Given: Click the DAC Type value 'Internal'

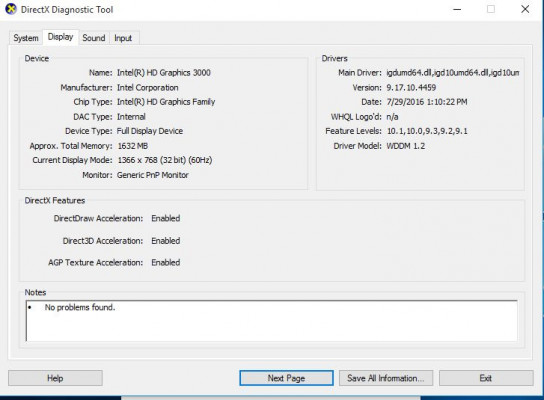Looking at the screenshot, I should pos(131,117).
